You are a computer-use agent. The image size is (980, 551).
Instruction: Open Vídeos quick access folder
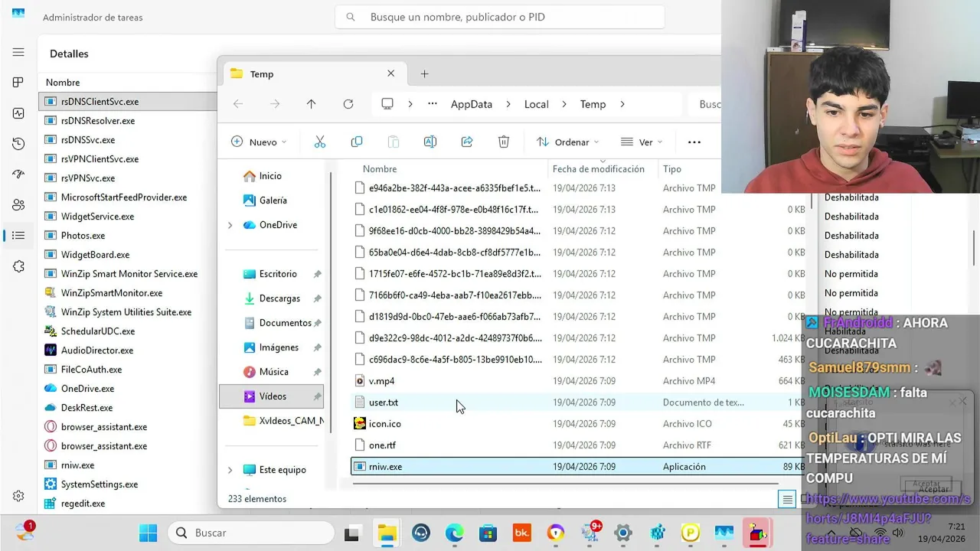pos(273,396)
